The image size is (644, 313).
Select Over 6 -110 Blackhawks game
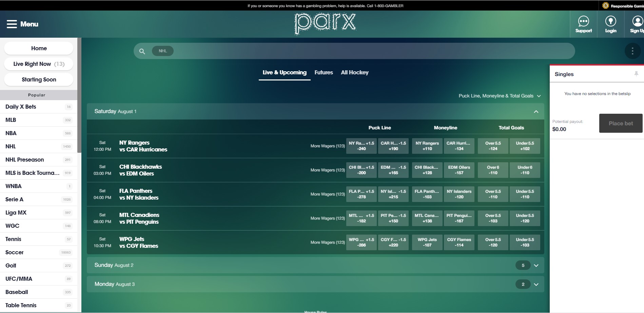[x=493, y=170]
